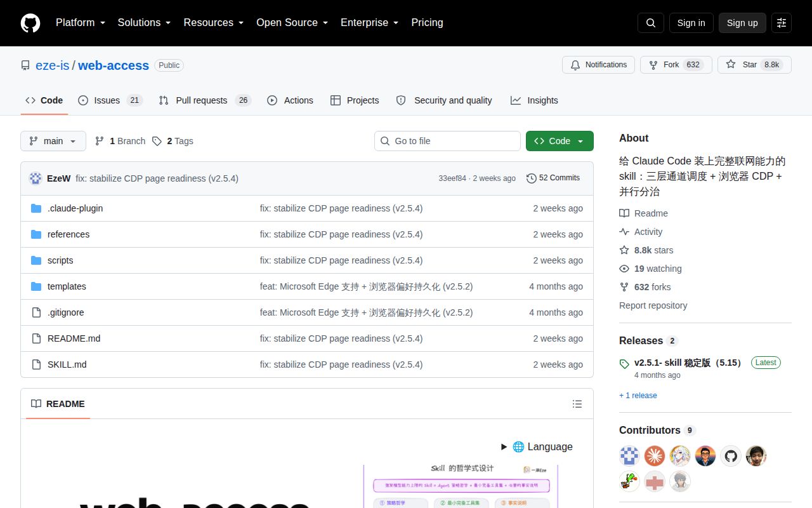Open the Releases heading
The width and height of the screenshot is (812, 508).
pyautogui.click(x=648, y=341)
